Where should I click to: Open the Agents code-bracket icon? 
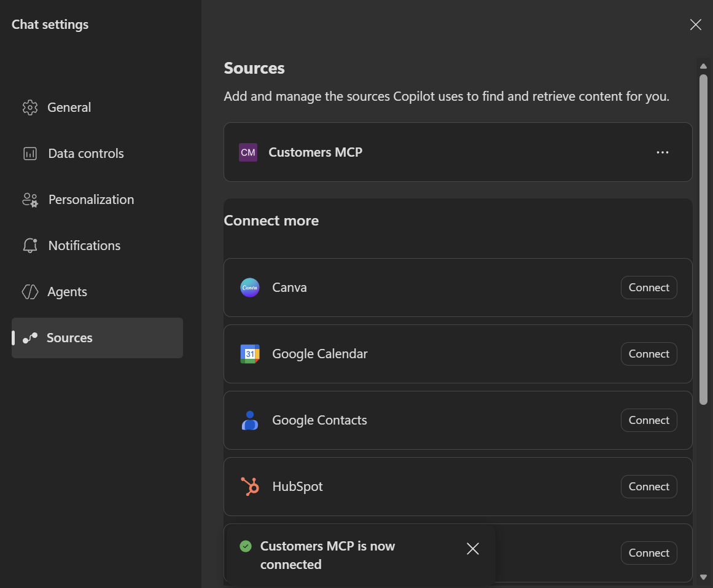pyautogui.click(x=30, y=292)
